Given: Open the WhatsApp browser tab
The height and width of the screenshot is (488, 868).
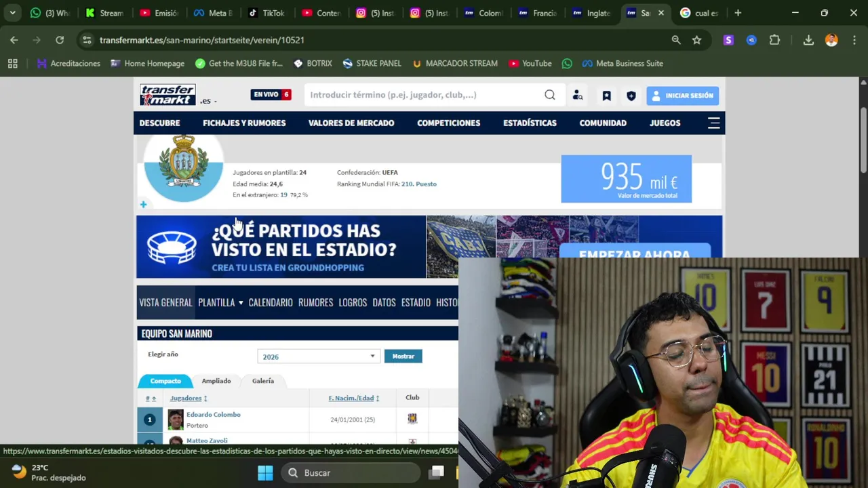Looking at the screenshot, I should click(50, 13).
